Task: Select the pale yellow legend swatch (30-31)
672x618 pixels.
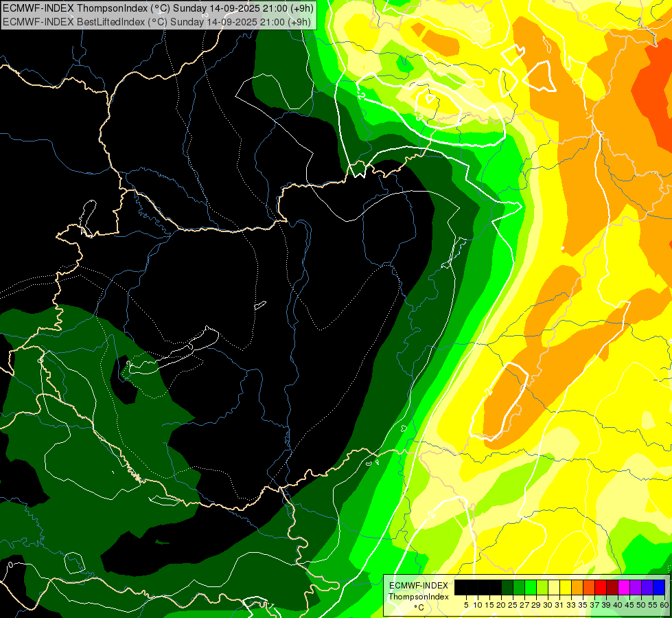Action: click(x=554, y=587)
